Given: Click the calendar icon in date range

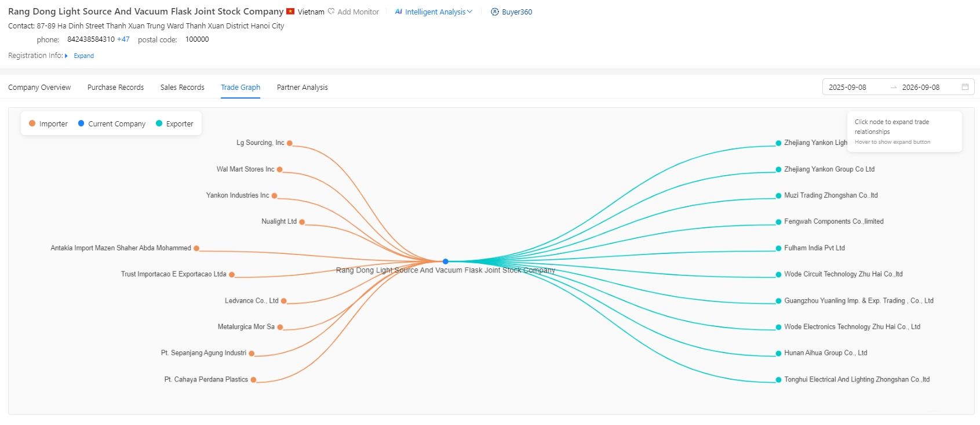Looking at the screenshot, I should [965, 87].
